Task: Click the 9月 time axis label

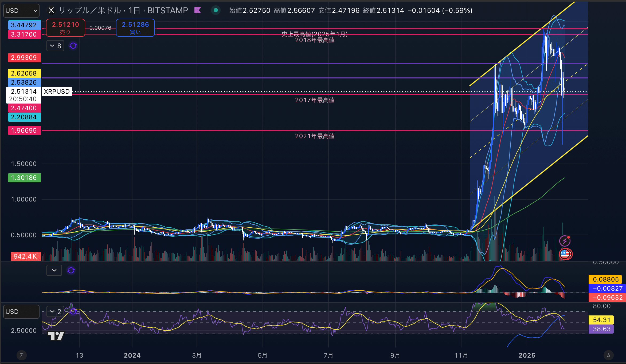Action: click(395, 355)
